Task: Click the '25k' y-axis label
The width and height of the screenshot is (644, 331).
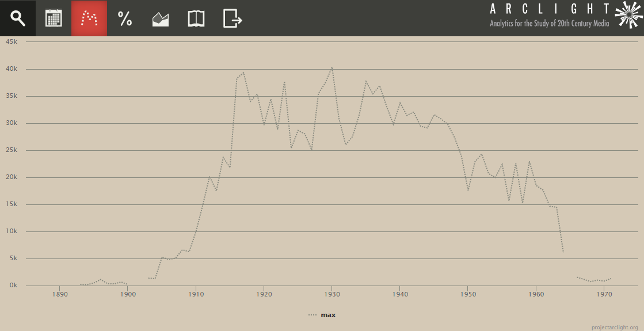Action: point(12,150)
